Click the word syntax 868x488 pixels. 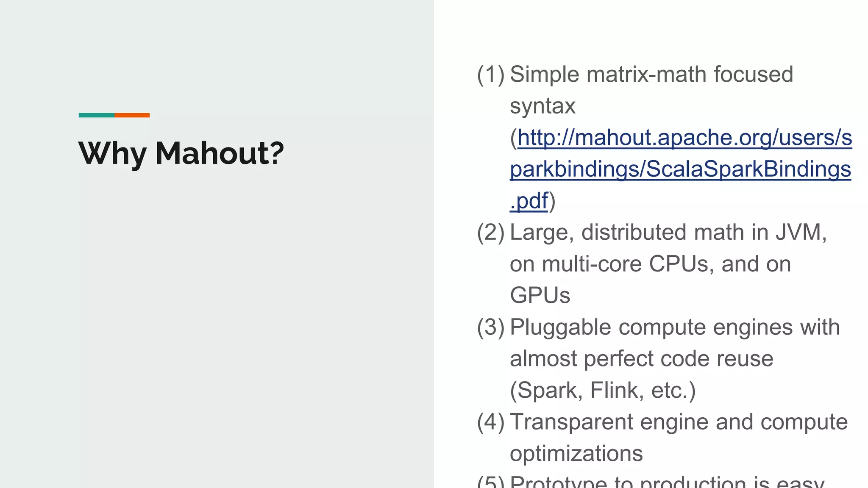[x=542, y=106]
